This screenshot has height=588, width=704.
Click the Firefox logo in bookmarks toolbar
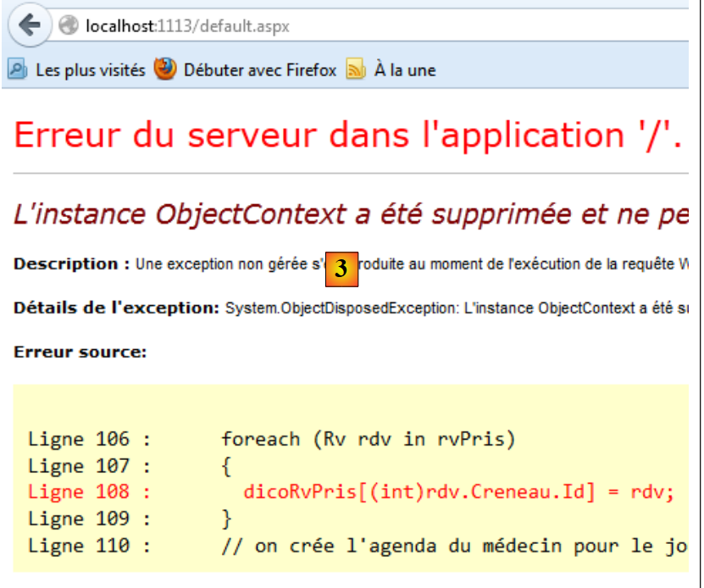(165, 69)
